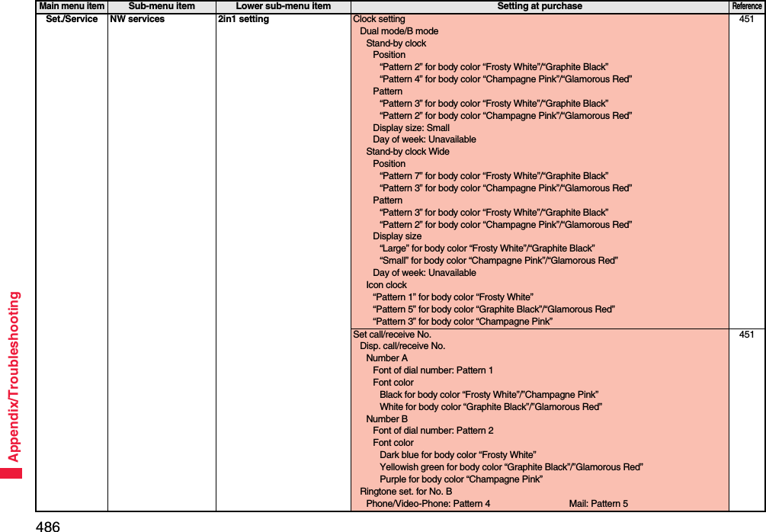This screenshot has height=532, width=766.
Task: Open reference page 451 for Set call/receive No.
Action: tap(747, 334)
